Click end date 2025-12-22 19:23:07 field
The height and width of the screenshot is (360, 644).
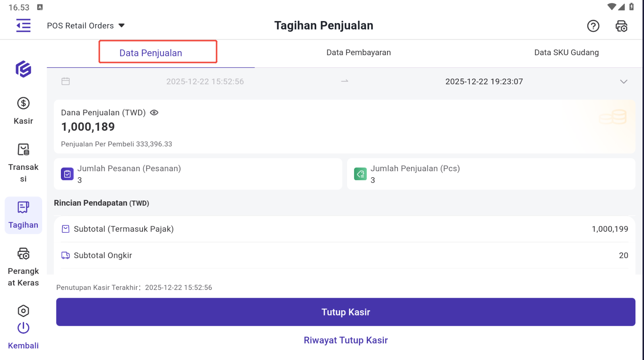484,82
